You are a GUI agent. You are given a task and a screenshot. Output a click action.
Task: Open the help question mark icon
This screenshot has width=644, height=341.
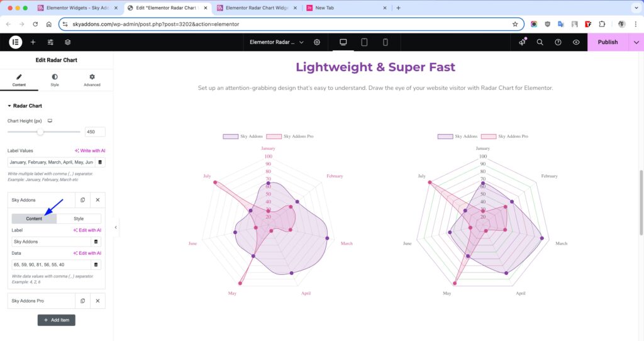(x=558, y=42)
